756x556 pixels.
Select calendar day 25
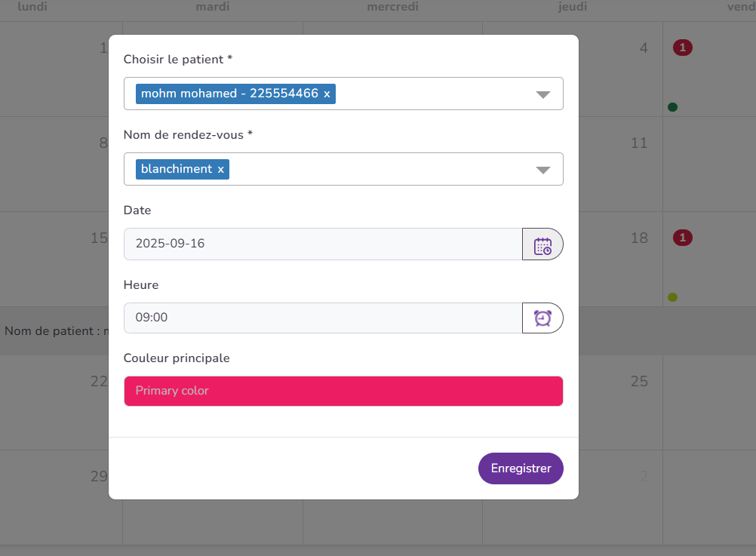click(x=638, y=381)
